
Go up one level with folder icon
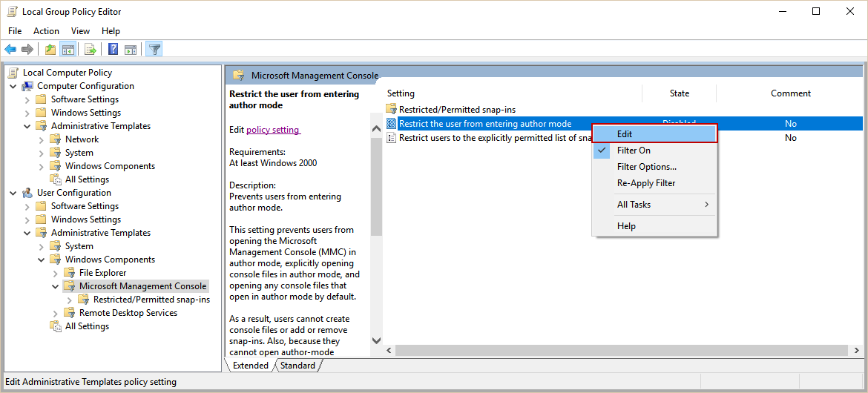[50, 50]
